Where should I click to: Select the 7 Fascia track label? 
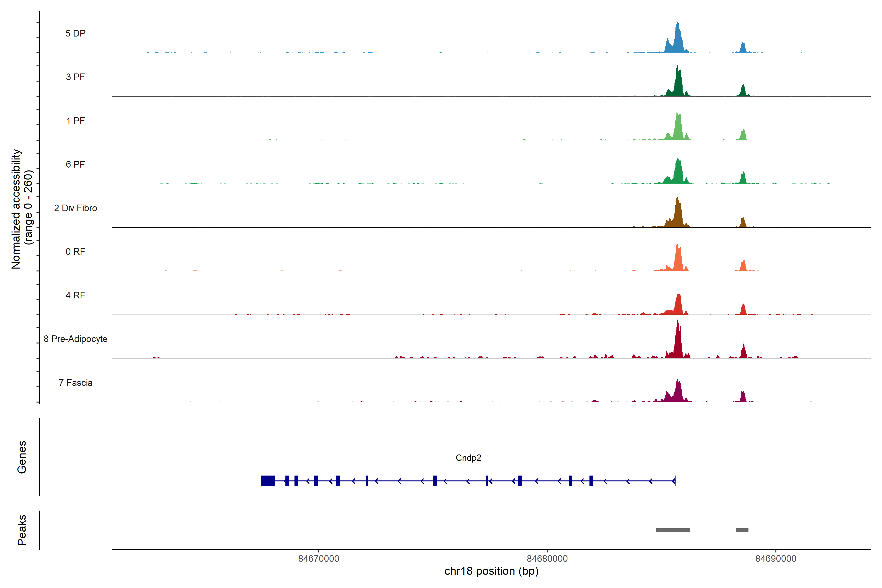click(75, 382)
